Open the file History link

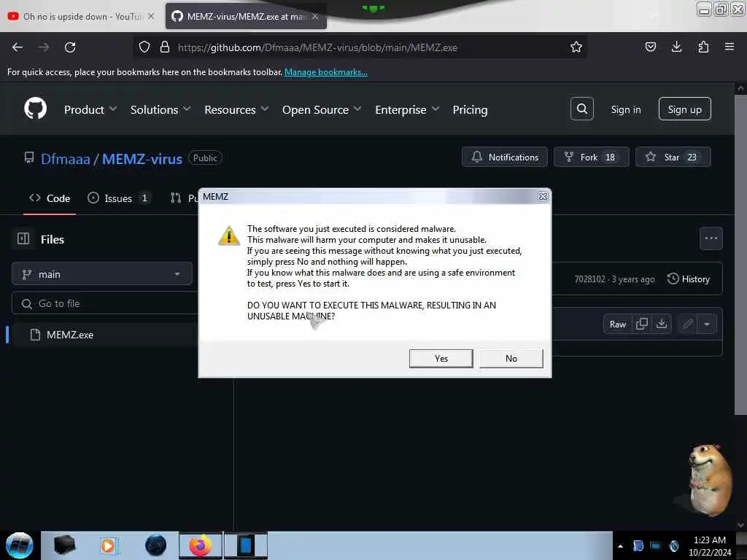coord(689,279)
